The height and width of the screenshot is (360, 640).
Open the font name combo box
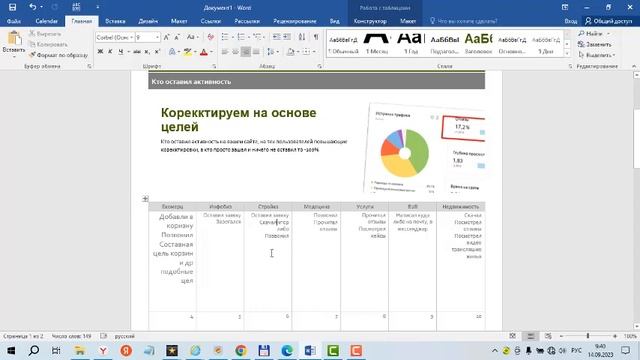(115, 37)
